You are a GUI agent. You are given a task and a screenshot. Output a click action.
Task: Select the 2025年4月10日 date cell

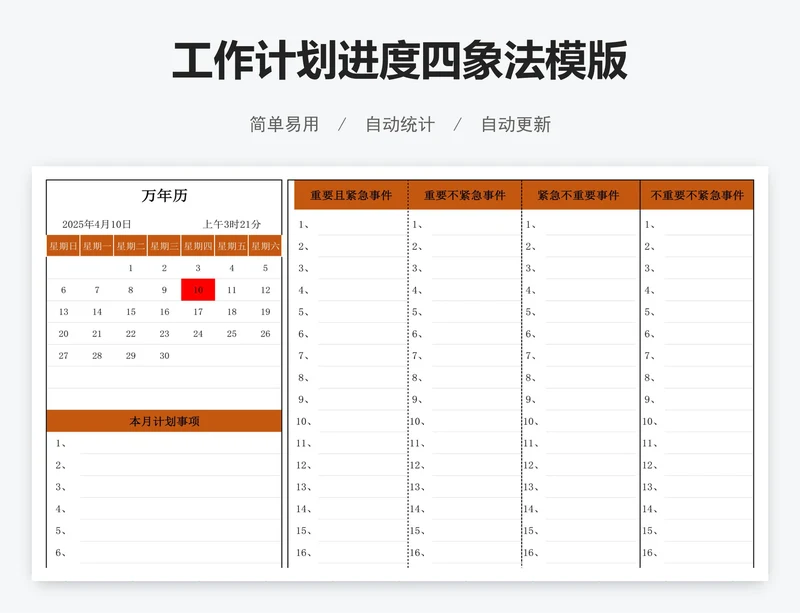pyautogui.click(x=97, y=224)
